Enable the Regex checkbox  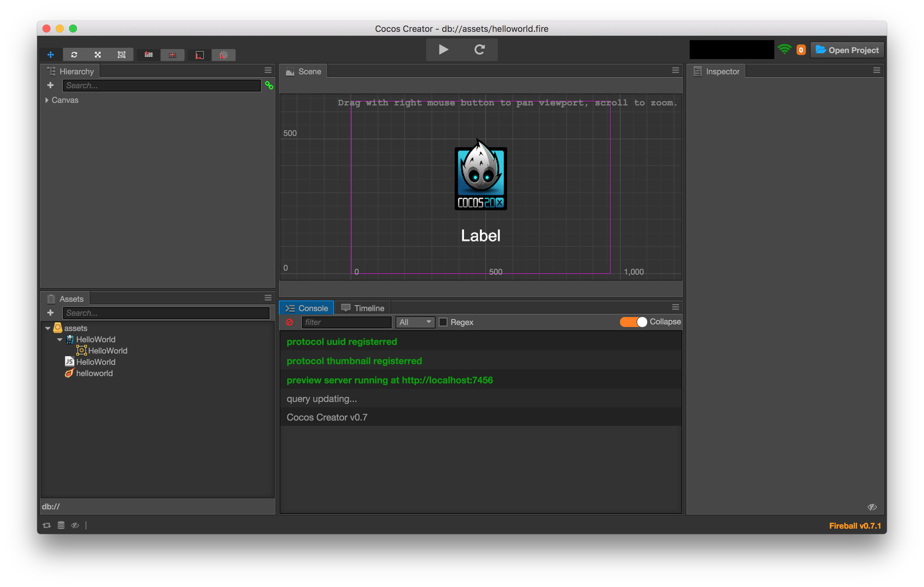pos(443,322)
